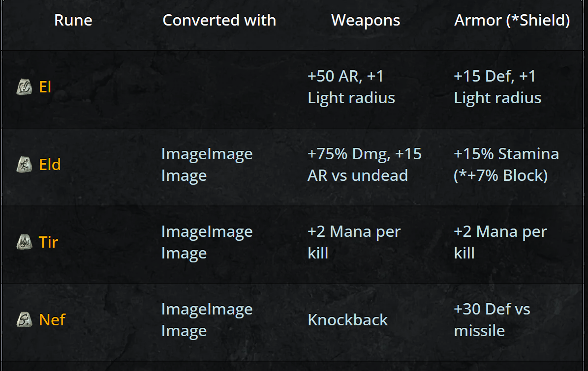Click the Nef rune icon
This screenshot has height=371, width=588.
pos(24,320)
